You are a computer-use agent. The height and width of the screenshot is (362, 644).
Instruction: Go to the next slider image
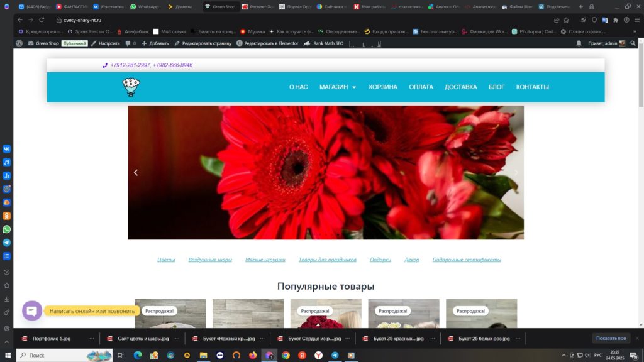[x=516, y=172]
